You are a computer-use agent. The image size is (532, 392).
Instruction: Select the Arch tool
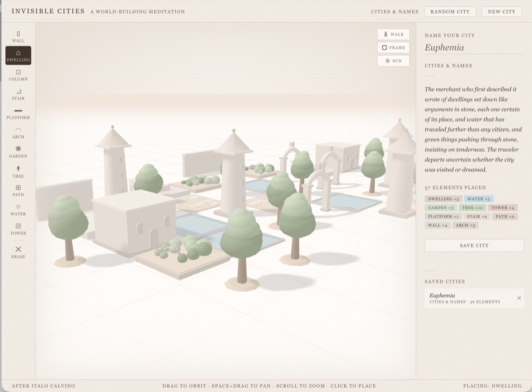[18, 132]
